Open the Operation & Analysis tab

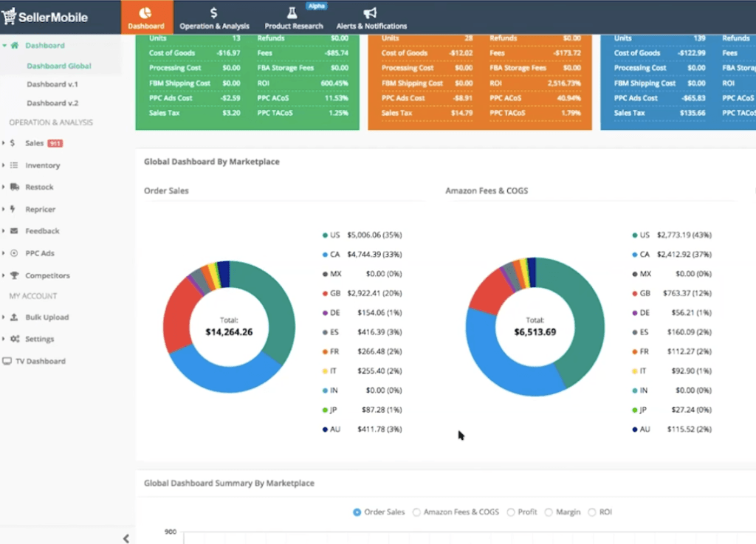coord(215,18)
